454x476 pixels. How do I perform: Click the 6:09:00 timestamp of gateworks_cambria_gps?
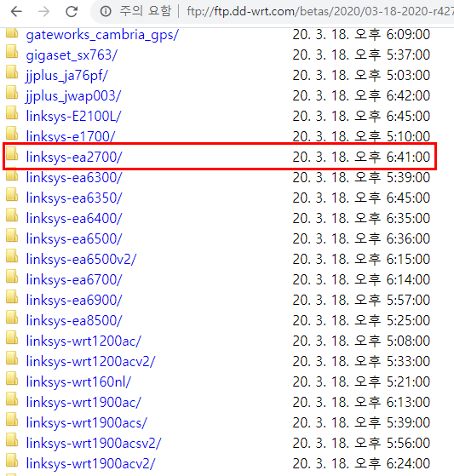coord(408,35)
